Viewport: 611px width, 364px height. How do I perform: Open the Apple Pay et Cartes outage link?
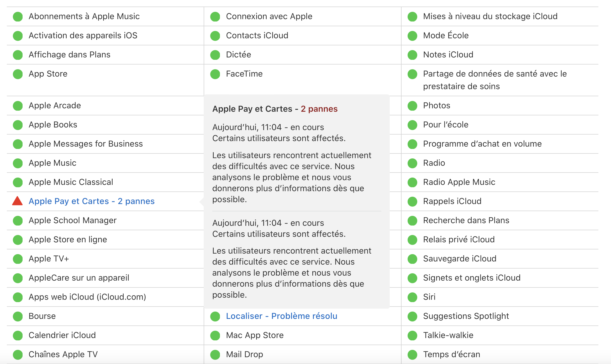click(x=92, y=201)
